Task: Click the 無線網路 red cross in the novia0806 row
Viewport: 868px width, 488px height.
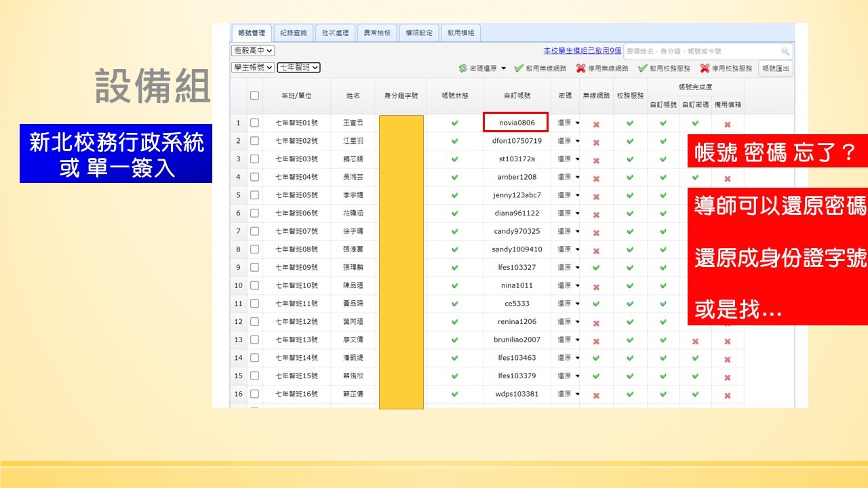Action: point(596,124)
